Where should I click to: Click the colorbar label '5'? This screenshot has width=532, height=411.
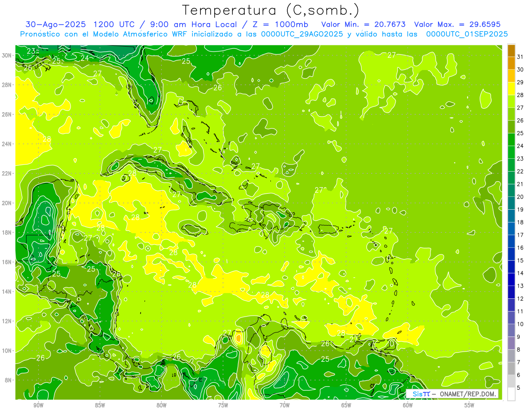tap(519, 388)
